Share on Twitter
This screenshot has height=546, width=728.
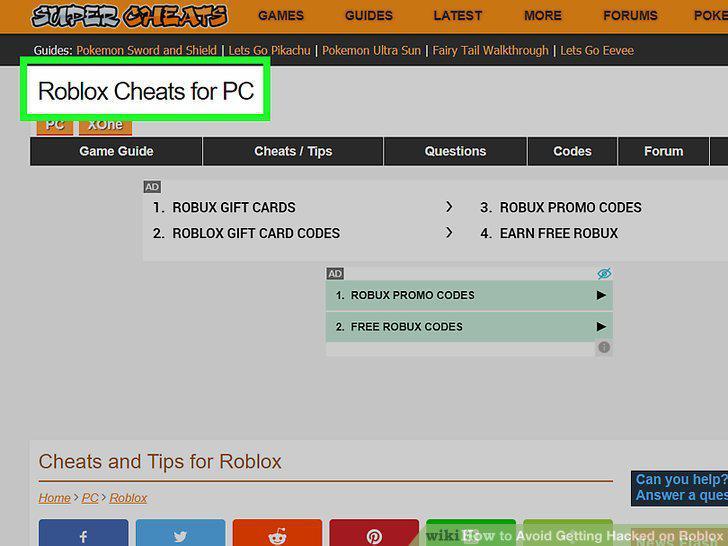[x=181, y=533]
